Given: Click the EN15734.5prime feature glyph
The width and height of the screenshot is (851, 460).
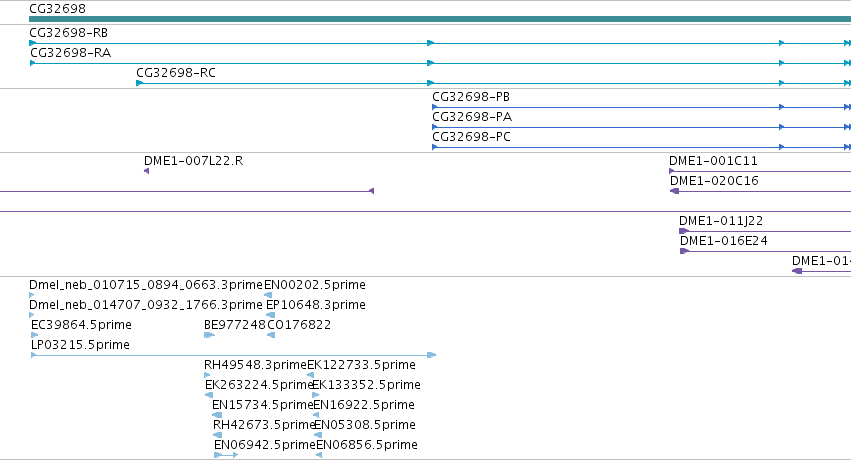Looking at the screenshot, I should [x=217, y=416].
